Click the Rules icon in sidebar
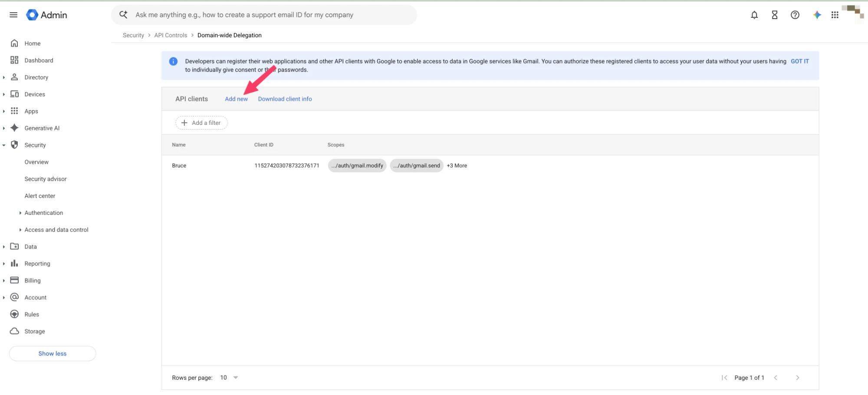This screenshot has width=868, height=395. tap(14, 314)
